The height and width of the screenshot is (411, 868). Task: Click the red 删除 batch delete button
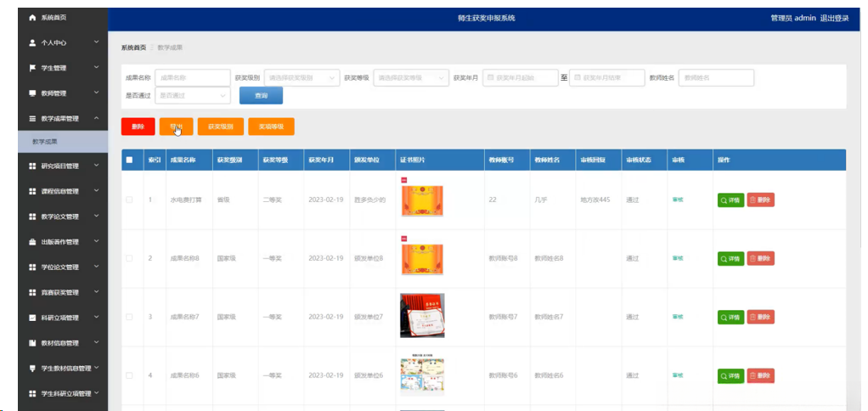click(x=138, y=127)
